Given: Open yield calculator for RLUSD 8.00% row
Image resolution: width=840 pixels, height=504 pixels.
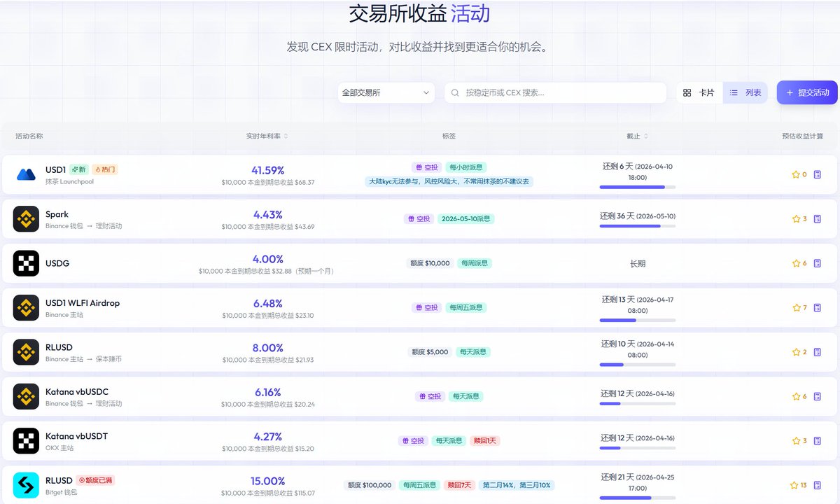Looking at the screenshot, I should click(x=817, y=352).
